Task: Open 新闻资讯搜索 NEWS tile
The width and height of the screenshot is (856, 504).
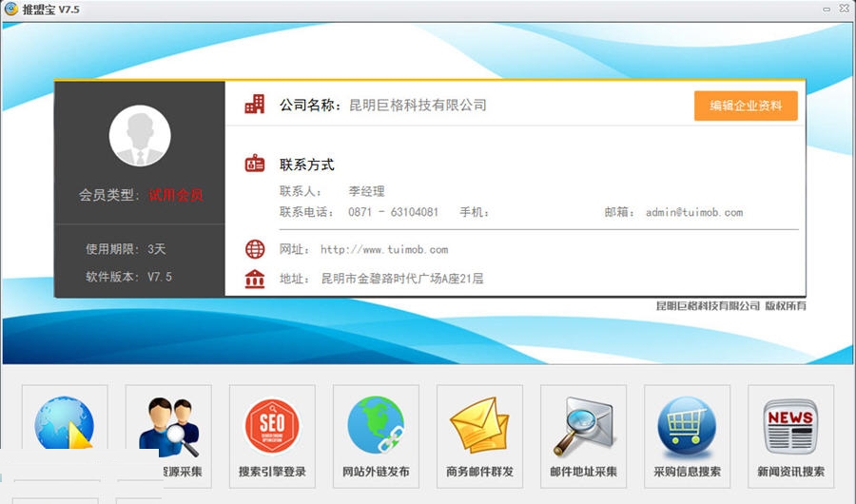Action: pyautogui.click(x=790, y=436)
